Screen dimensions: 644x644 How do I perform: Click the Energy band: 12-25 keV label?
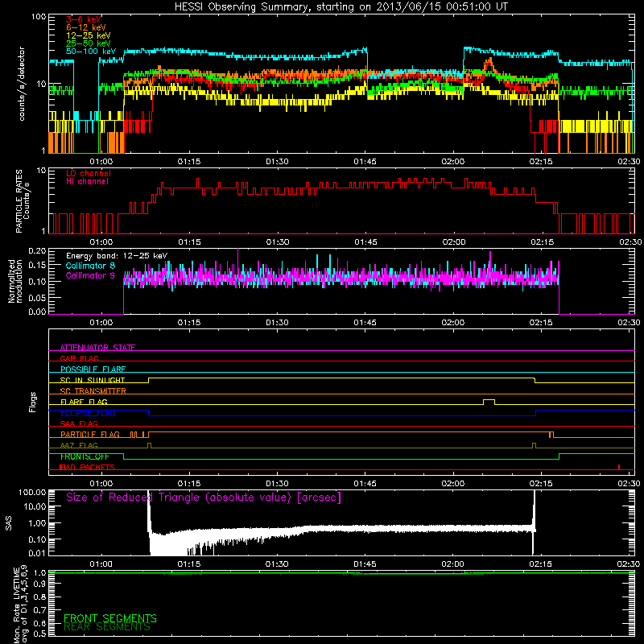pyautogui.click(x=117, y=256)
